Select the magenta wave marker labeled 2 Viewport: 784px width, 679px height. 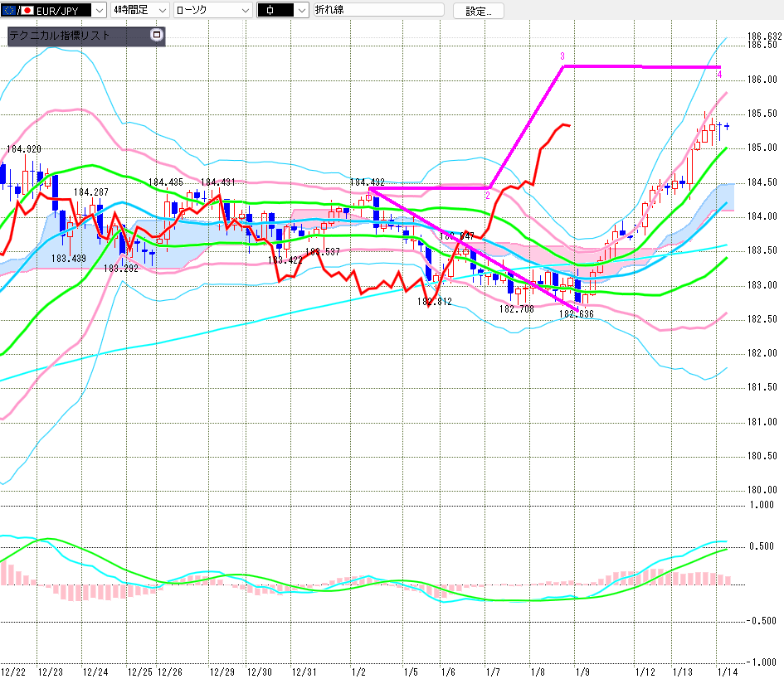[487, 196]
